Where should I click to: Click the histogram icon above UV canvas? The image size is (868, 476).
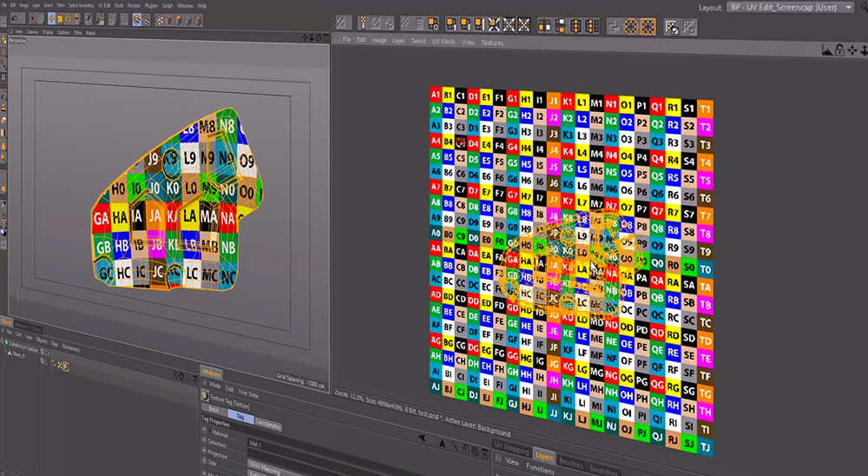point(827,50)
